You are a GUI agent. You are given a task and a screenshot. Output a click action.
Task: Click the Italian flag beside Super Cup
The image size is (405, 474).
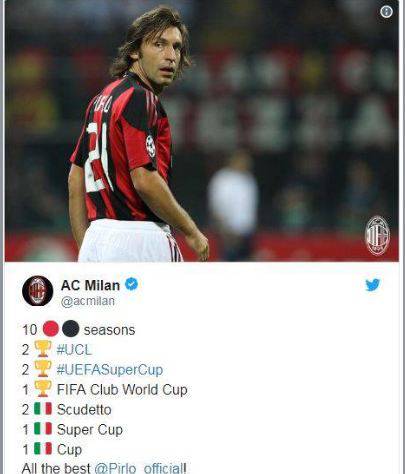43,429
